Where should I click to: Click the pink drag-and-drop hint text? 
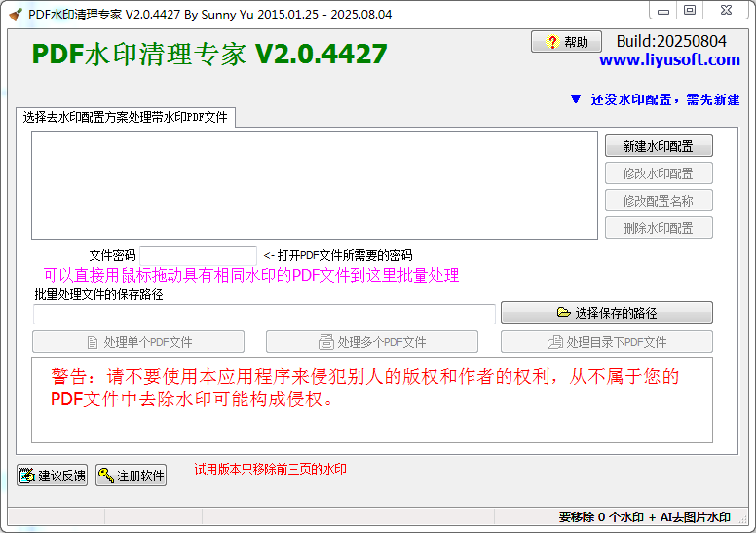click(251, 276)
